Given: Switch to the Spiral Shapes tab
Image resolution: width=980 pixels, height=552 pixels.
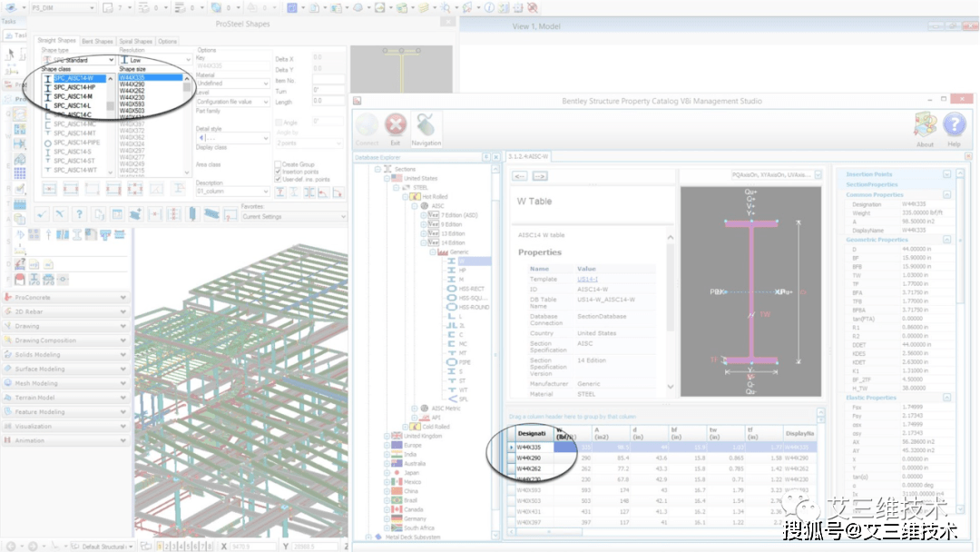Looking at the screenshot, I should [x=135, y=41].
